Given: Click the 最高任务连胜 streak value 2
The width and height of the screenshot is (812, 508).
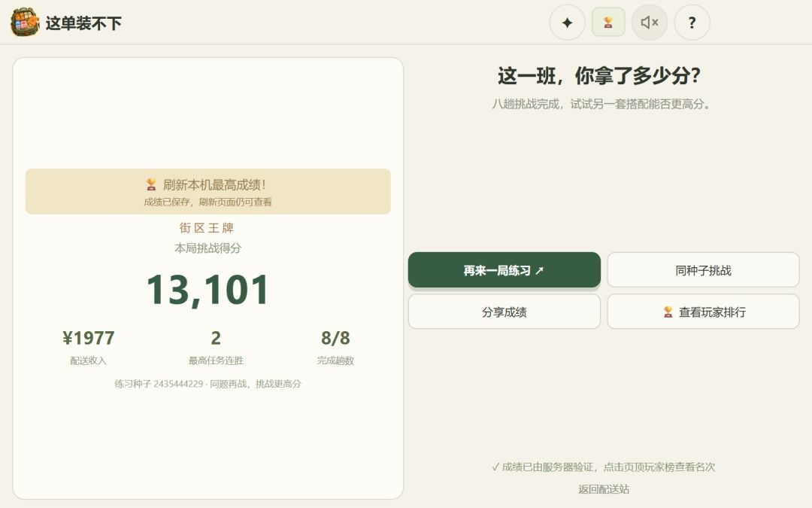Looking at the screenshot, I should pos(216,338).
